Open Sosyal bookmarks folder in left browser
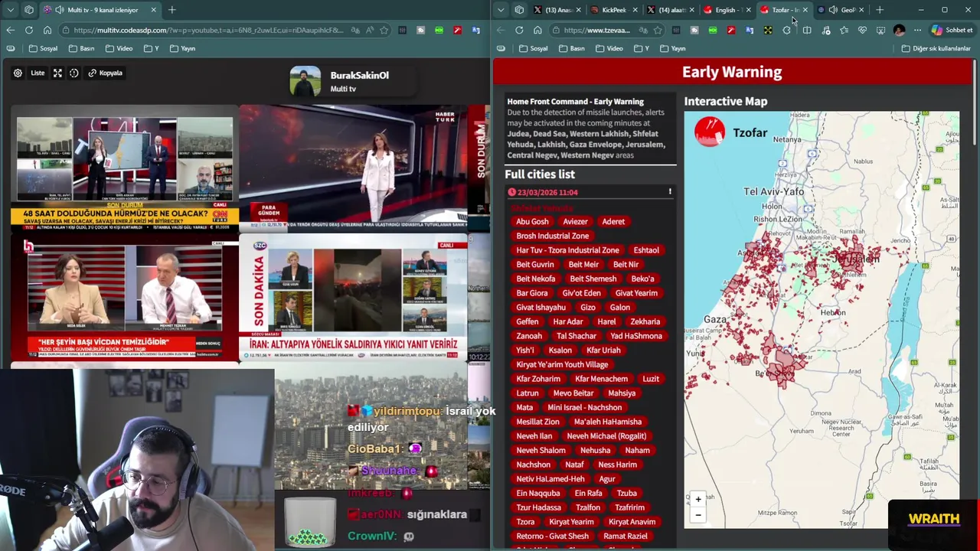980x551 pixels. [x=43, y=48]
